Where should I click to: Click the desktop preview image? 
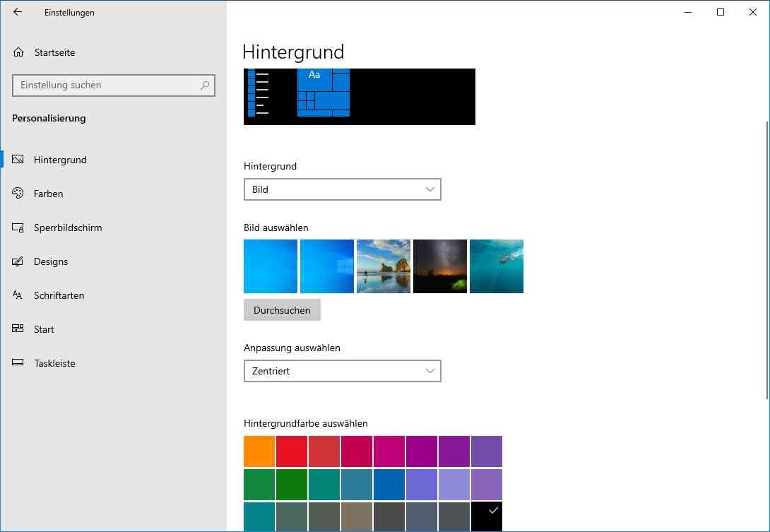pyautogui.click(x=360, y=97)
